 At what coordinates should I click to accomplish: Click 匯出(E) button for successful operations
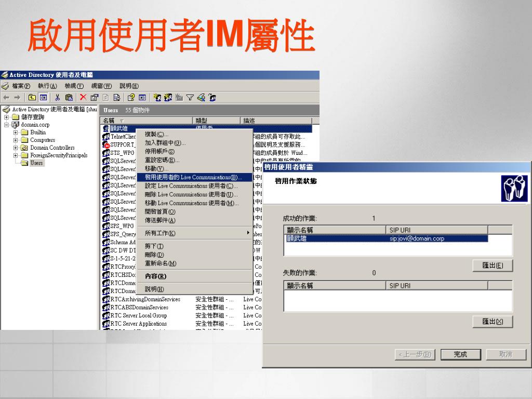coord(493,265)
